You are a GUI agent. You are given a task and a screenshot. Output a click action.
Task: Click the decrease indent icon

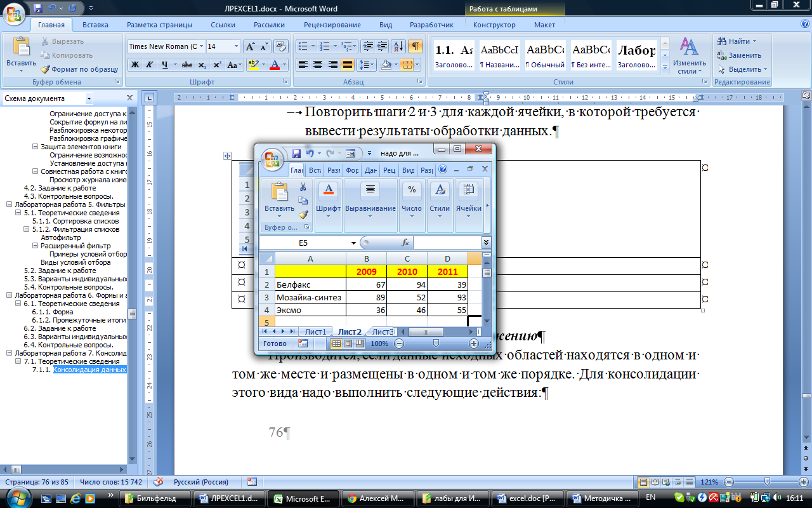tap(367, 46)
